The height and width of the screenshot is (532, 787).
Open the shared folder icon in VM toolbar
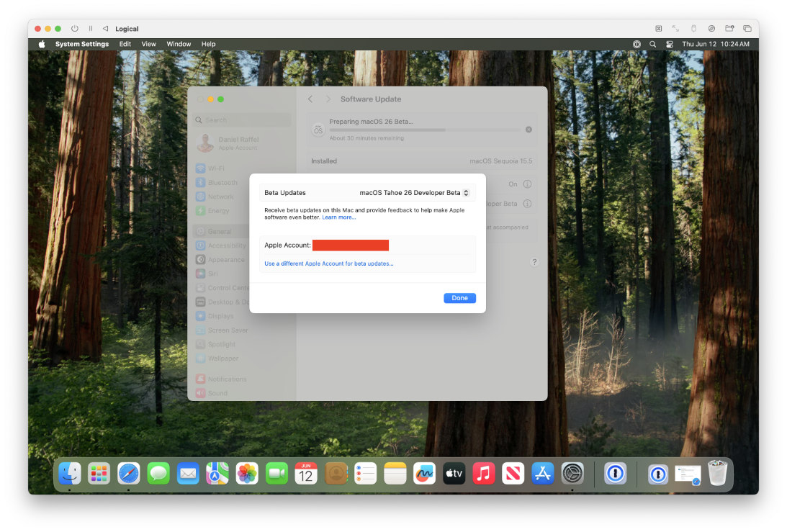coord(729,29)
